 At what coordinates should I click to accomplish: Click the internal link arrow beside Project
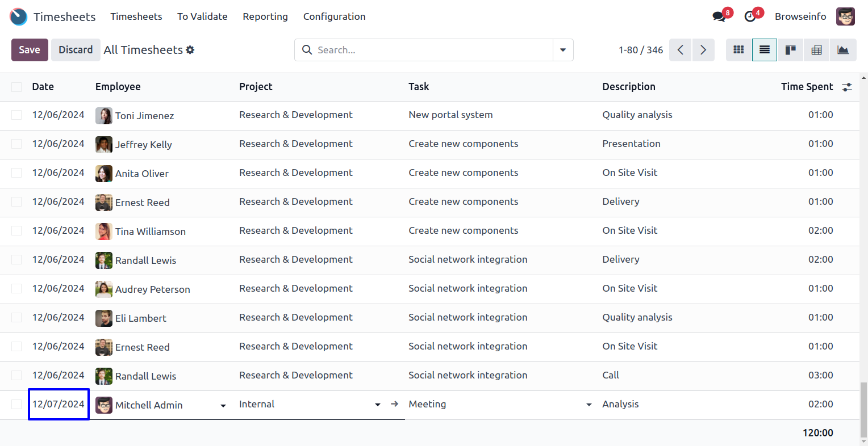pyautogui.click(x=395, y=404)
